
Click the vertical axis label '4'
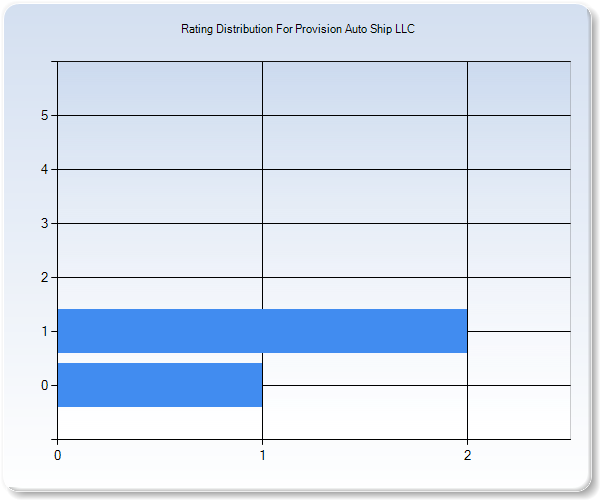(x=45, y=169)
